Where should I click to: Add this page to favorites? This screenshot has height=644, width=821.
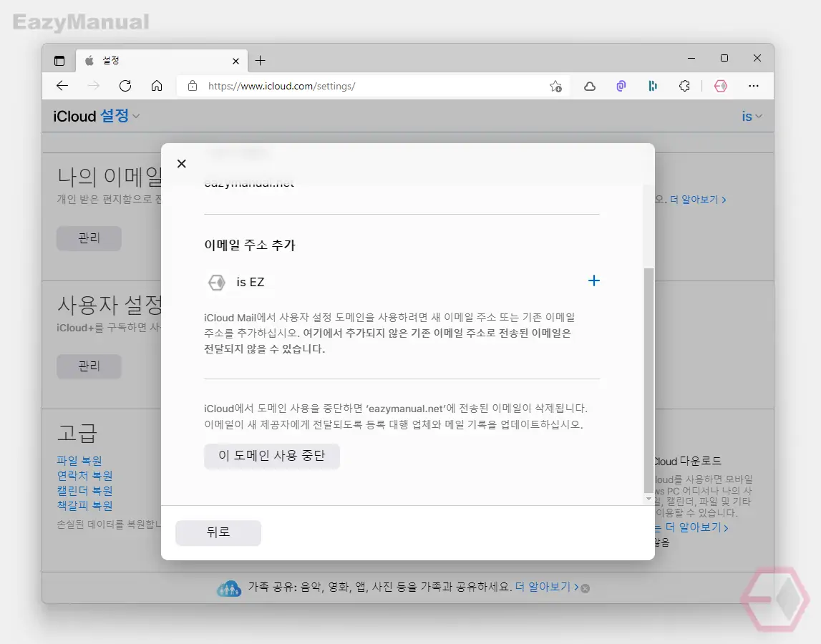(555, 87)
